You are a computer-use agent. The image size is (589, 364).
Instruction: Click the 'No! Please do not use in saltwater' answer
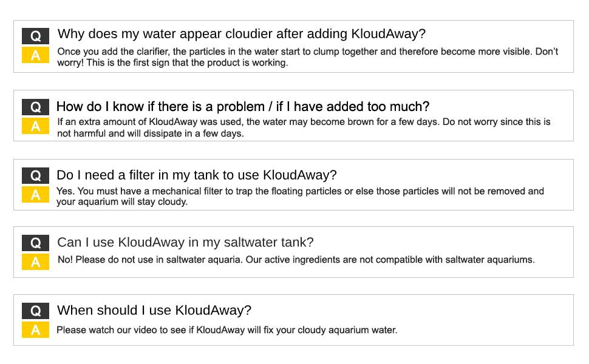[296, 260]
